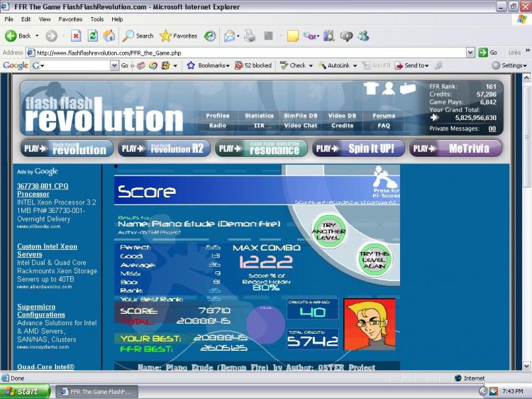532x399 pixels.
Task: Click the Start button on taskbar
Action: [x=26, y=391]
